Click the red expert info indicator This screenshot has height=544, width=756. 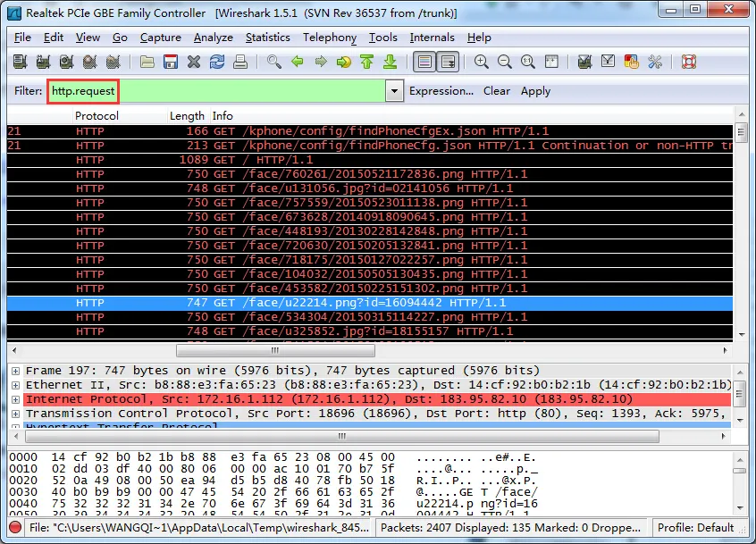tap(15, 528)
